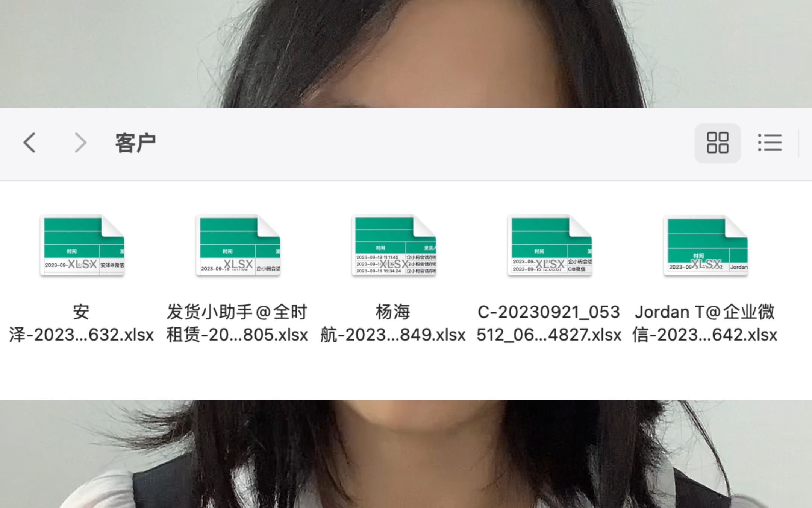The image size is (812, 508).
Task: Click the file name 杨海航-2023...849.xlsx
Action: coord(393,323)
